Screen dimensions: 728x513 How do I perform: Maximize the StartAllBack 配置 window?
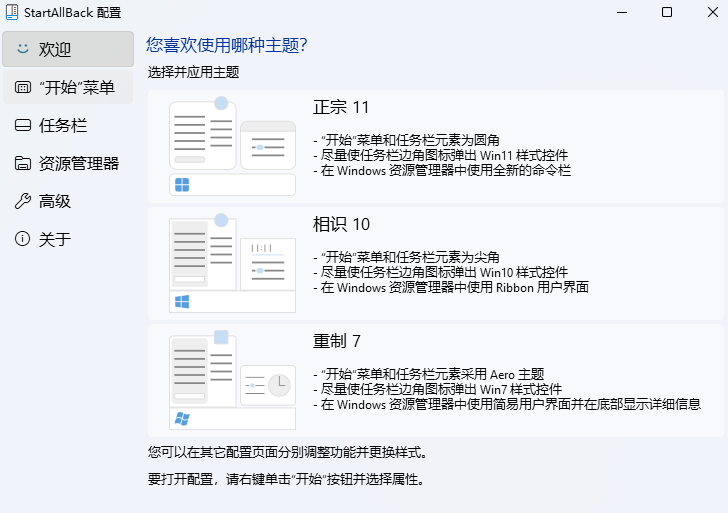point(667,12)
